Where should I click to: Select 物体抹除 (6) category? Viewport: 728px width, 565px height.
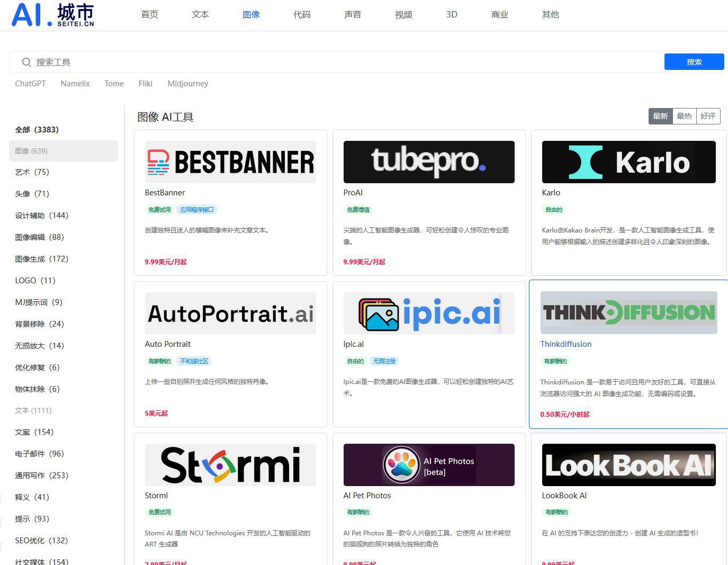(x=38, y=389)
